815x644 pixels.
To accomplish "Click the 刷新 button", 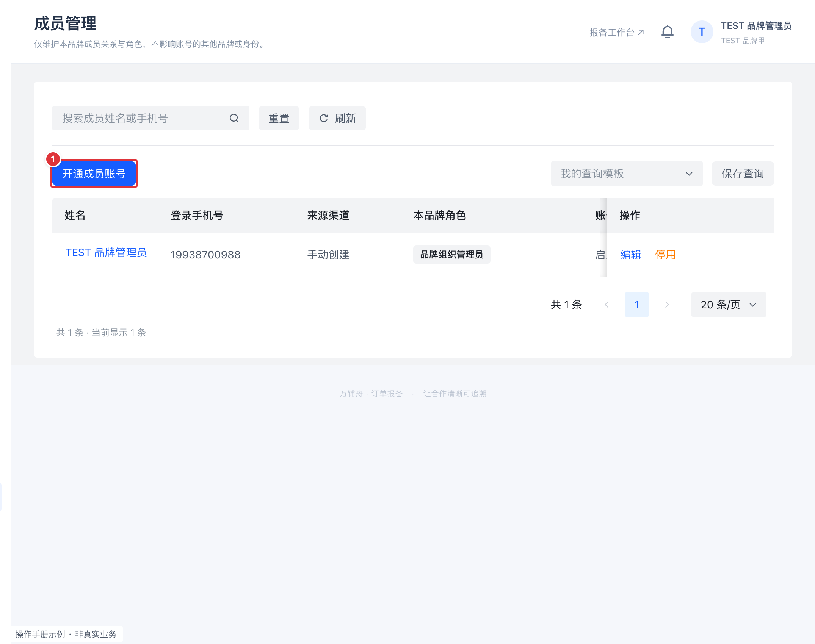I will click(x=337, y=118).
